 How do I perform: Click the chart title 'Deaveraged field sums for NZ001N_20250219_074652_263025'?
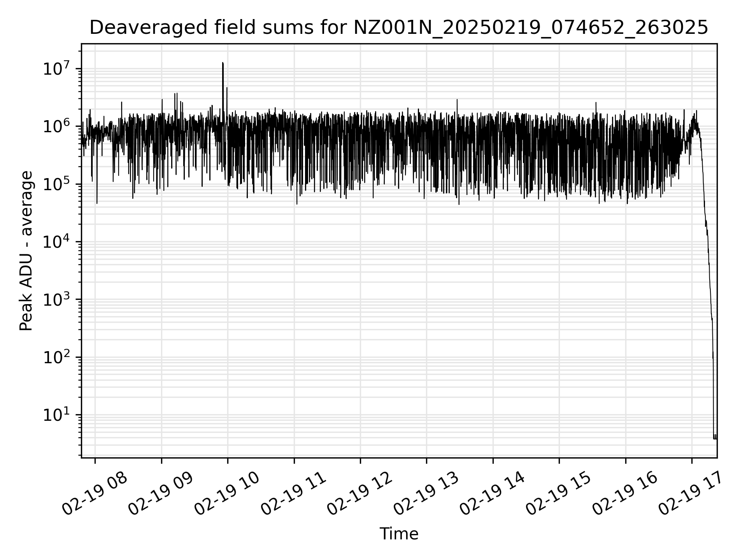[x=399, y=28]
